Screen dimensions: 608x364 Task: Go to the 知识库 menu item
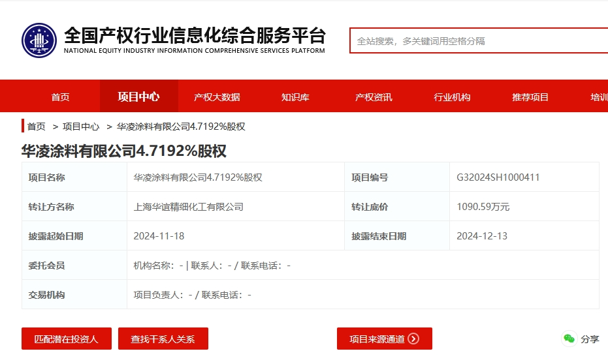coord(295,97)
